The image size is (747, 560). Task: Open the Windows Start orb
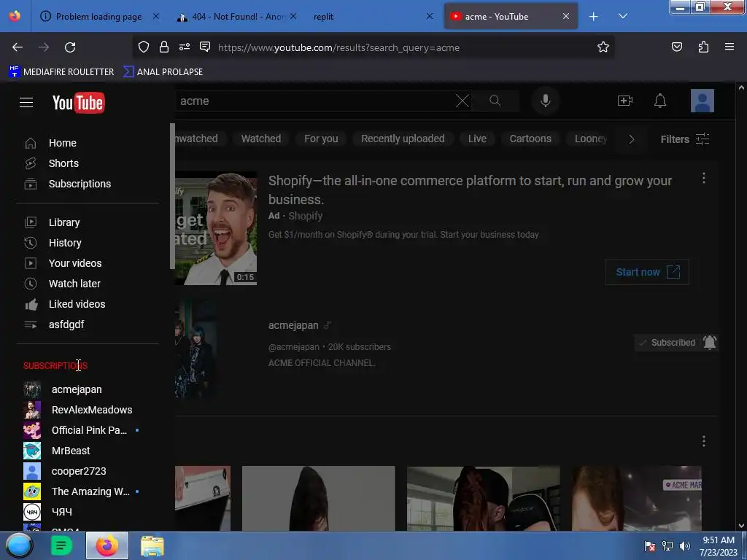20,545
